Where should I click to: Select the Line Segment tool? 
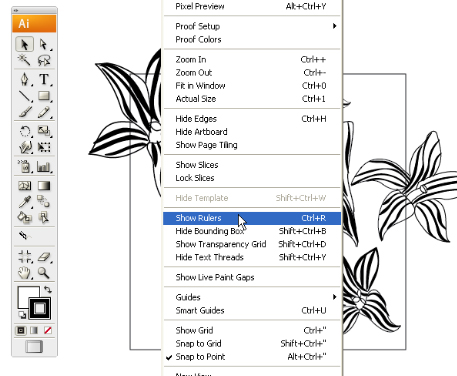click(x=25, y=96)
